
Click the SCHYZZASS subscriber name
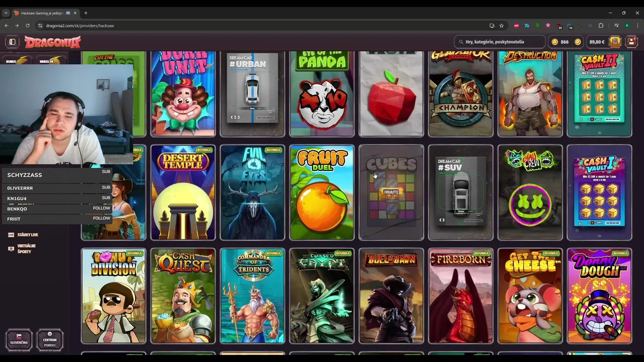coord(25,175)
